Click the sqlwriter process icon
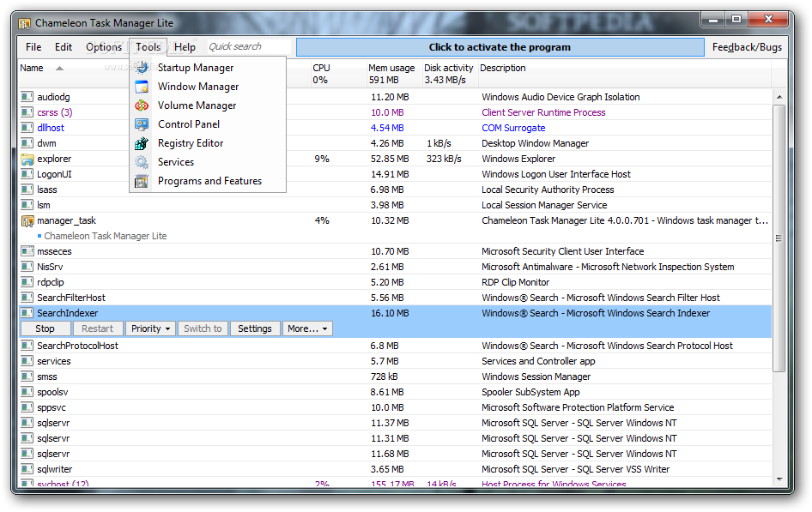The width and height of the screenshot is (812, 512). pos(27,469)
